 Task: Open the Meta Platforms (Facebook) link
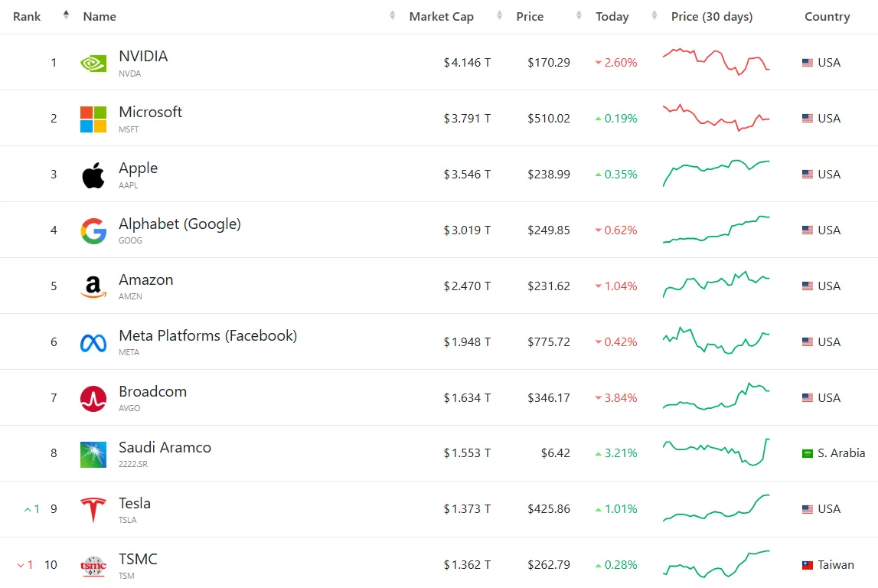(x=207, y=335)
